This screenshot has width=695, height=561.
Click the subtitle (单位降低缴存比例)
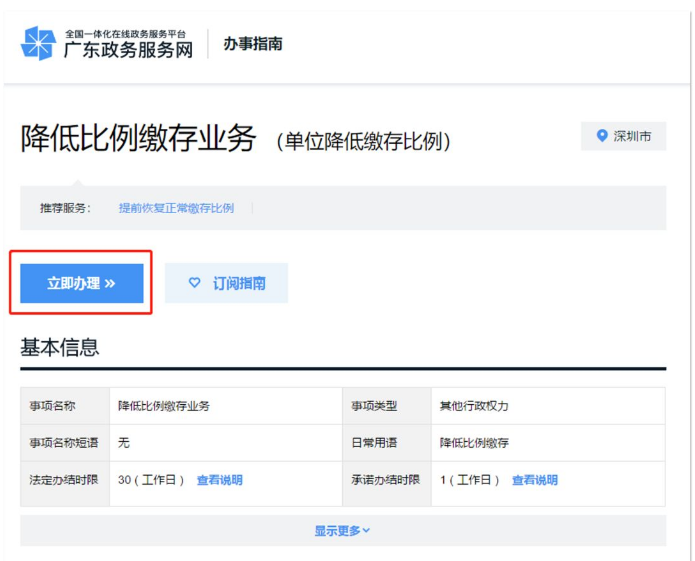(365, 141)
